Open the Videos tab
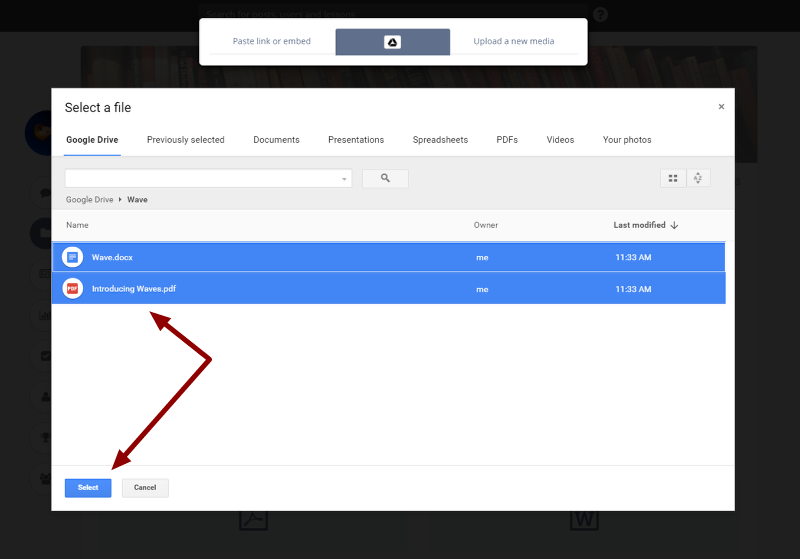This screenshot has height=559, width=800. (x=560, y=140)
